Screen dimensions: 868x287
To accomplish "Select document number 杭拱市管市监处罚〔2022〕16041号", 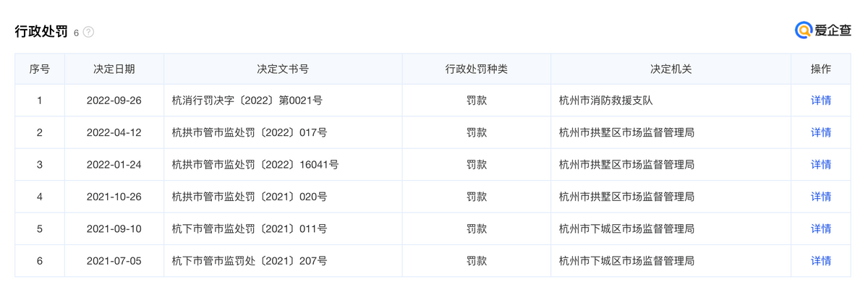I will [255, 165].
